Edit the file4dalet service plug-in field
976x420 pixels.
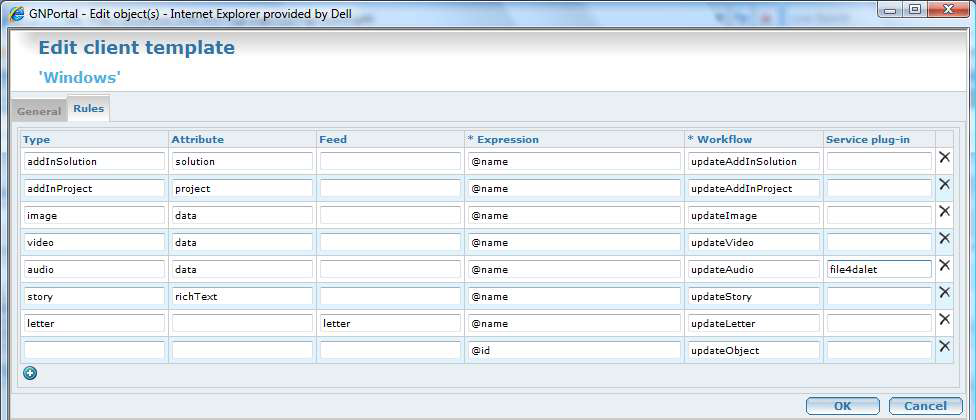(x=879, y=269)
